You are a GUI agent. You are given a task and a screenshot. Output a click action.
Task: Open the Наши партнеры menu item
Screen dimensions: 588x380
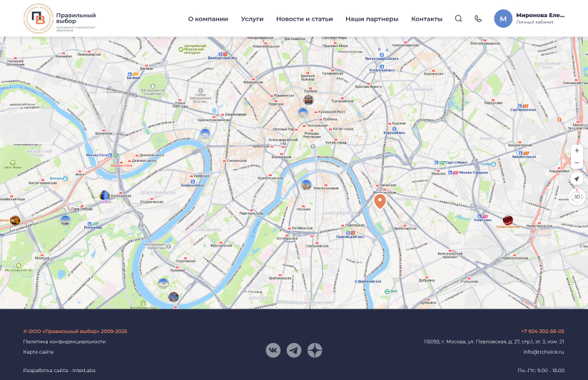372,19
